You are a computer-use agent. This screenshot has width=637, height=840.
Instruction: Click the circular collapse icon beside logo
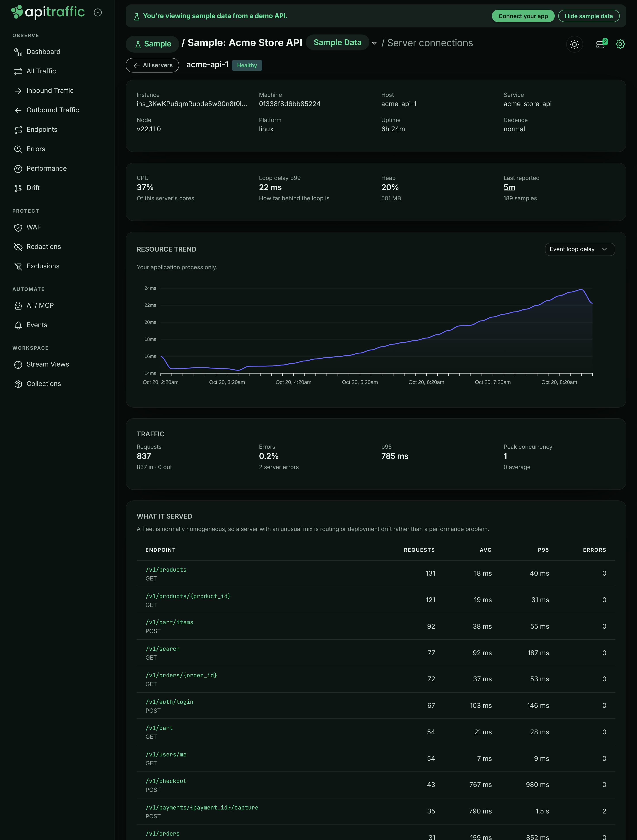98,13
